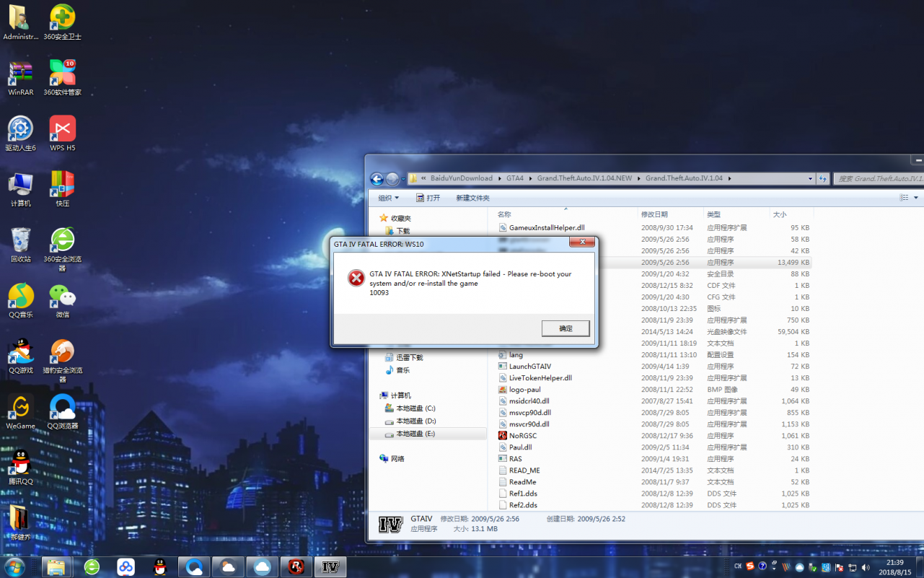Click the 确定 button in error dialog

click(566, 328)
